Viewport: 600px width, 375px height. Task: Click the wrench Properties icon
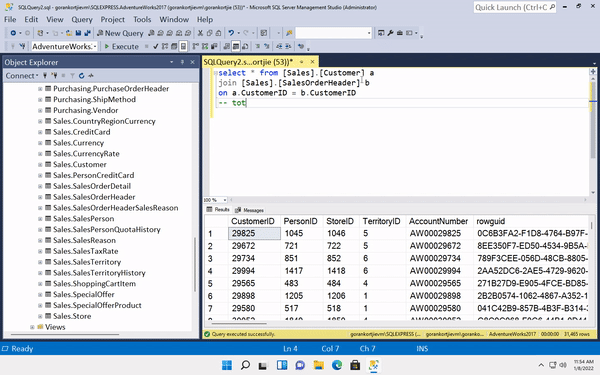[x=390, y=33]
